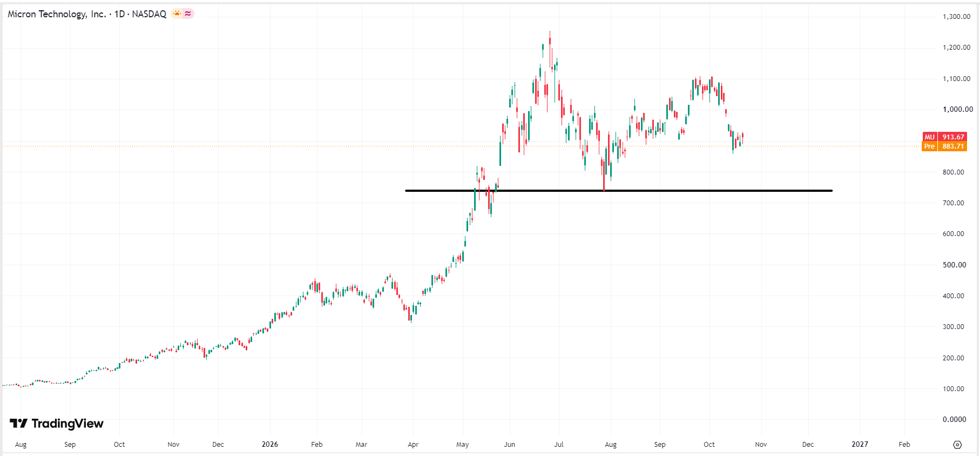The height and width of the screenshot is (456, 980).
Task: Click the Mar label on time axis
Action: [361, 445]
